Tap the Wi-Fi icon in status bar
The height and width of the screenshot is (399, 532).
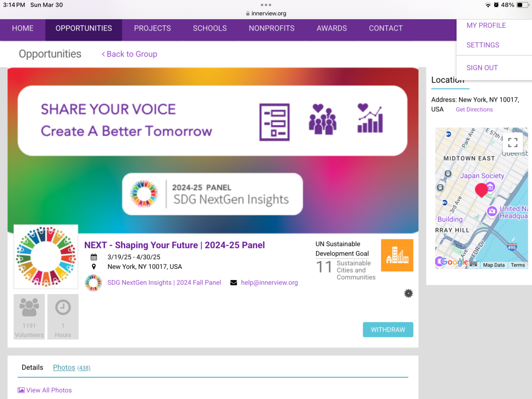488,5
